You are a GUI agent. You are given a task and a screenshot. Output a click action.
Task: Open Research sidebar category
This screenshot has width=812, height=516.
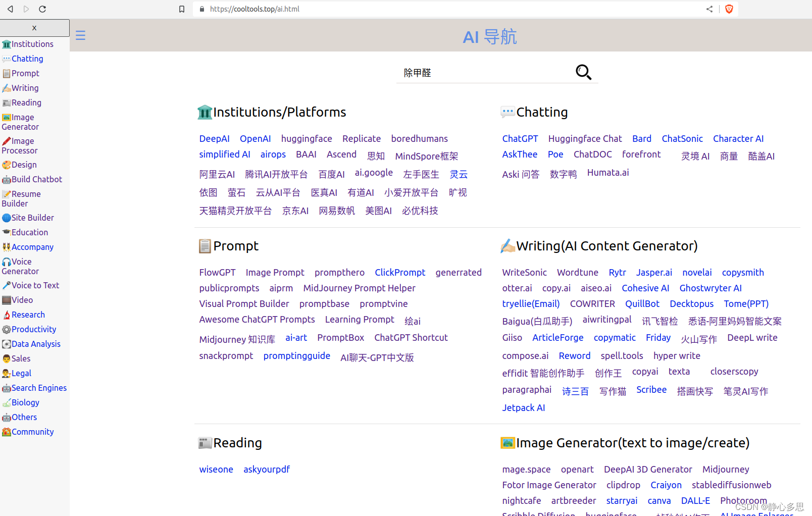(24, 315)
